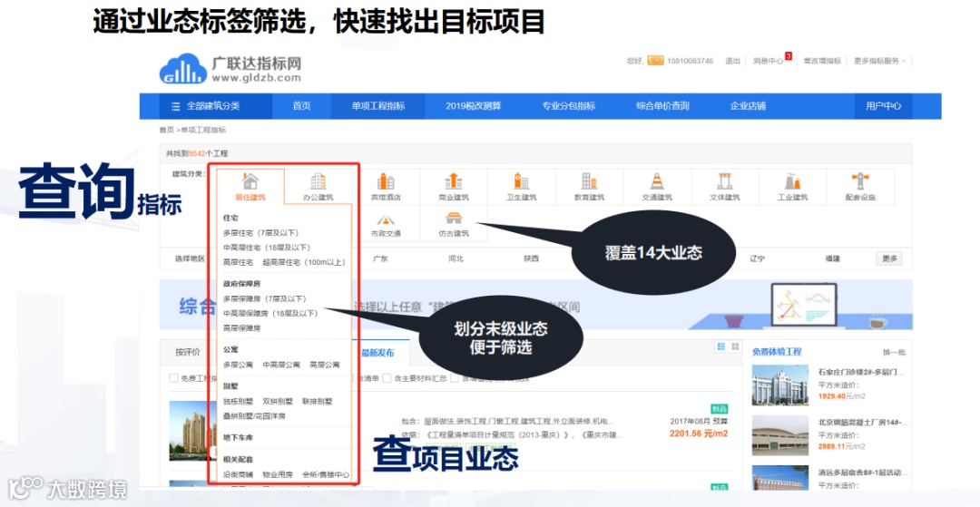Choose 多层住宅(7层及以下) subcategory

click(x=263, y=233)
